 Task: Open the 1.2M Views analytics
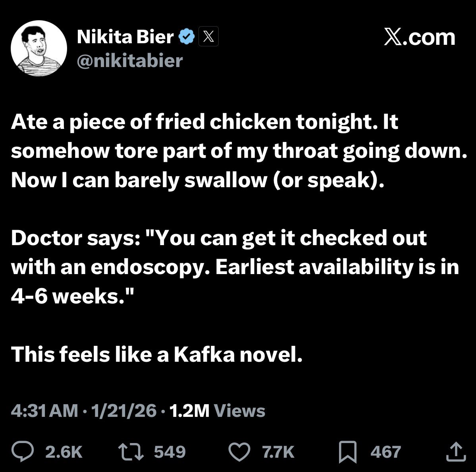[217, 411]
